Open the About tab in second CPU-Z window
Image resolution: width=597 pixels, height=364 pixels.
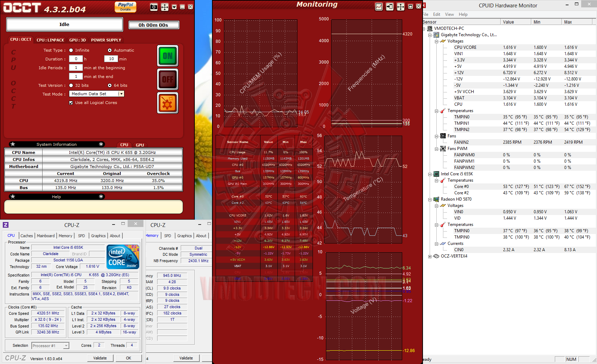coord(201,236)
